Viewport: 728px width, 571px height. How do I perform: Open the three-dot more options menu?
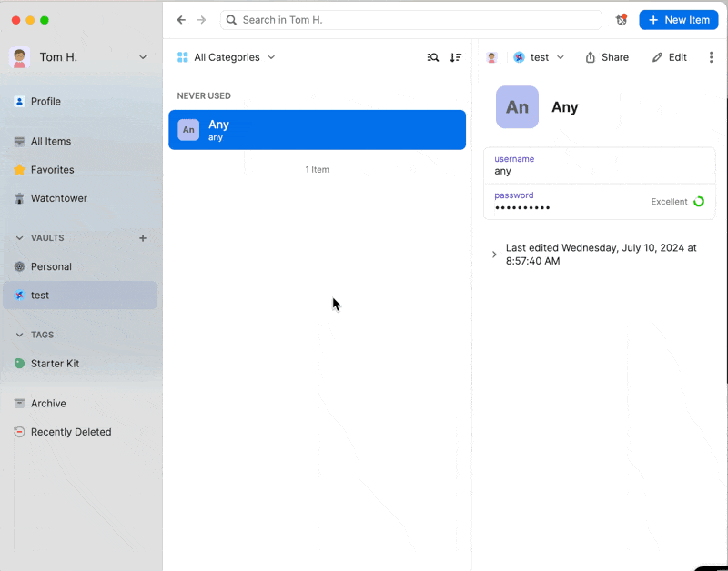point(711,57)
